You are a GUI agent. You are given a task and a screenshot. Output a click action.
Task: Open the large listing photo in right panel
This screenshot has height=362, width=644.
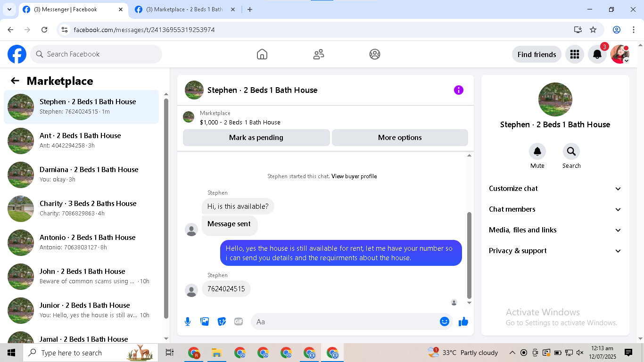pyautogui.click(x=555, y=99)
